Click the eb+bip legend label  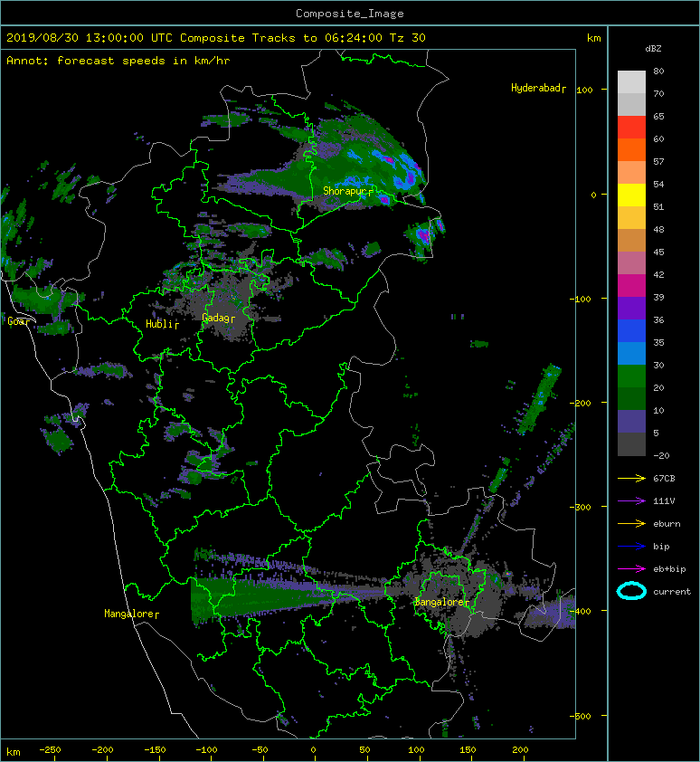pos(669,569)
